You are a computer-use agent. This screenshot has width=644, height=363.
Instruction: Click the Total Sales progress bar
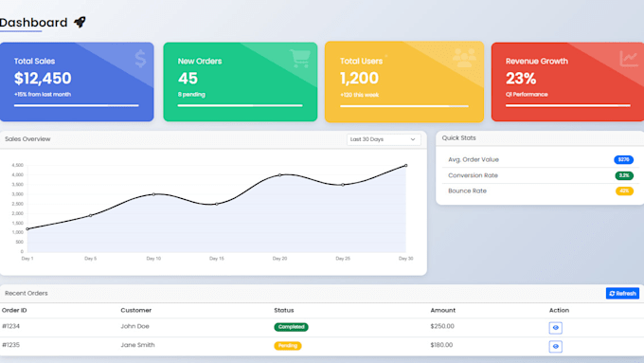pos(77,105)
